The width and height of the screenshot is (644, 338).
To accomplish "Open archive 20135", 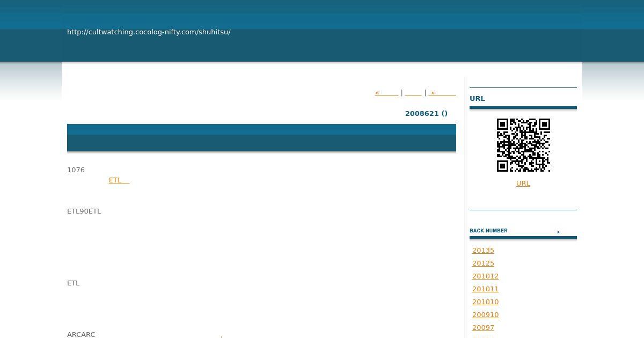I will point(483,251).
